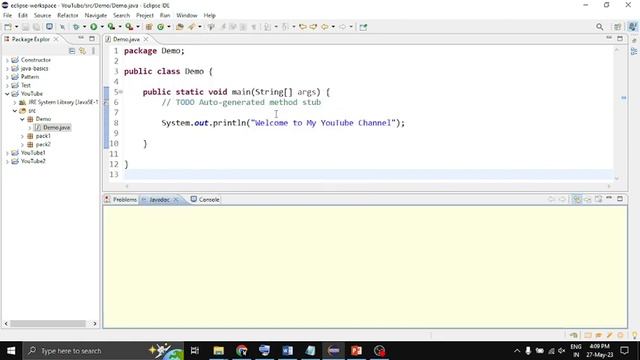Screen dimensions: 640x360
Task: Open the Window menu
Action: 187,16
